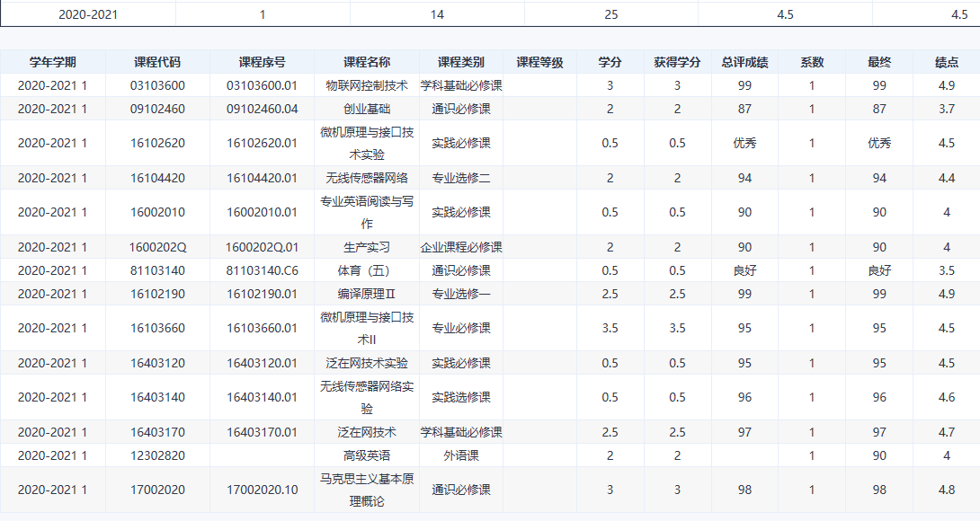
Task: Select course name 泛在网技术
Action: [367, 432]
